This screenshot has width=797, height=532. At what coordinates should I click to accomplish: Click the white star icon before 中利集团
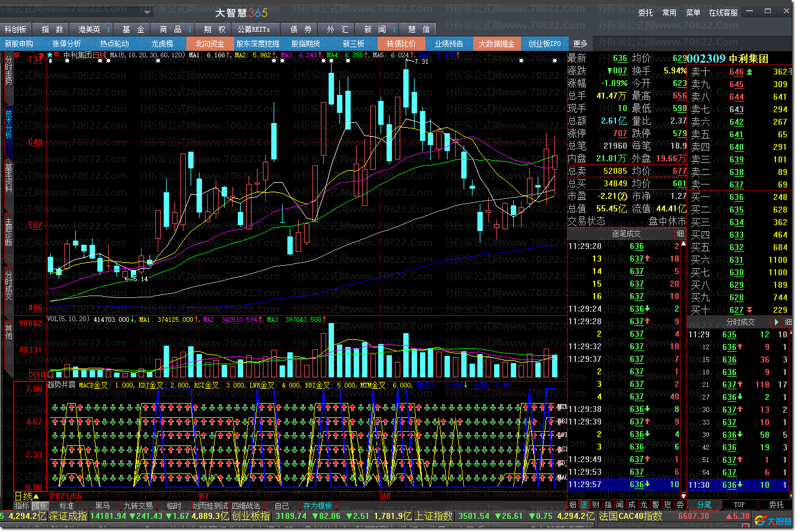tap(50, 55)
